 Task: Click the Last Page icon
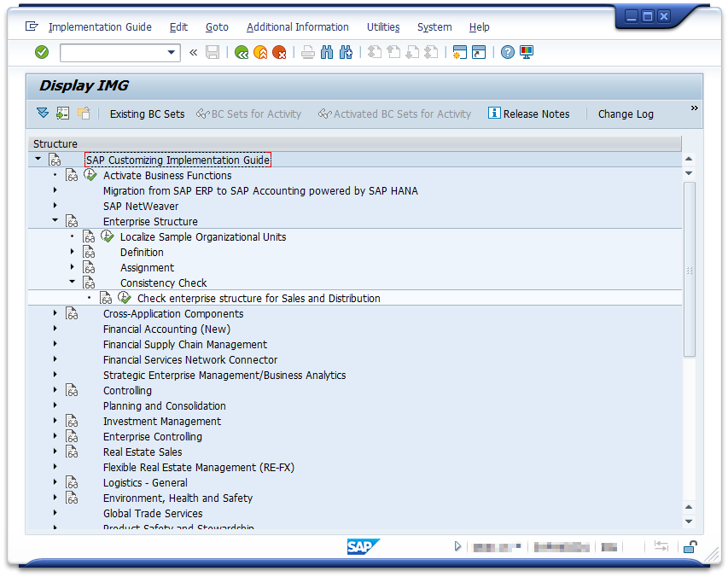click(431, 52)
